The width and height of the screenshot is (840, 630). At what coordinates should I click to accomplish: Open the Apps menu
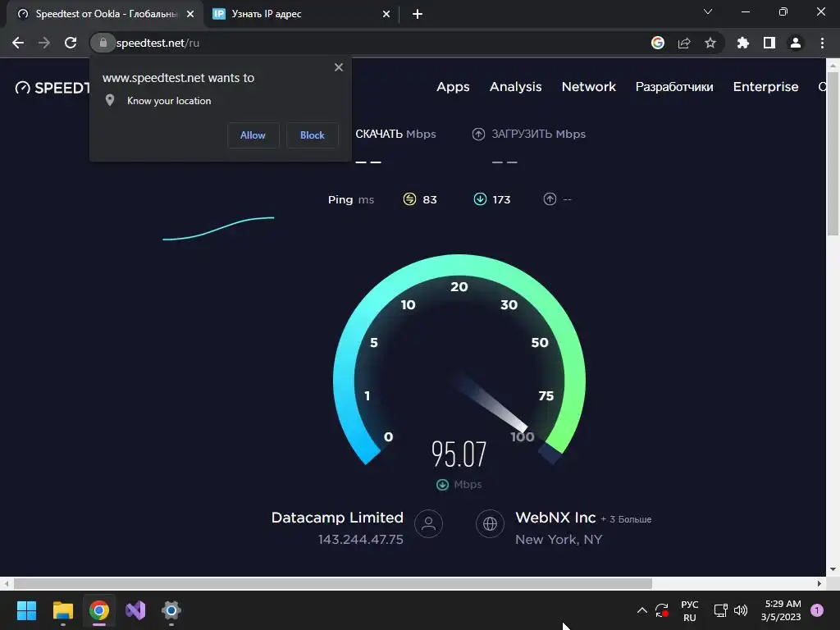[x=453, y=87]
